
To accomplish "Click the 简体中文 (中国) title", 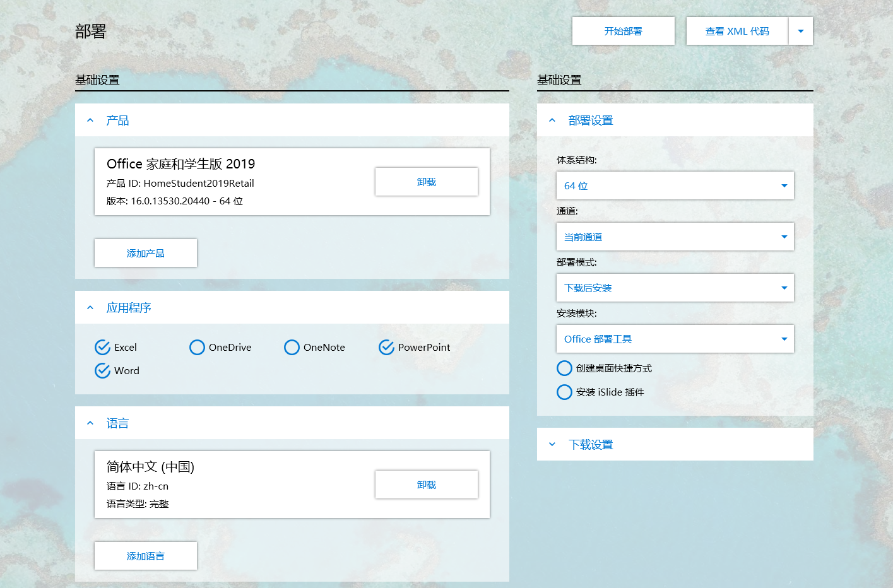I will [x=150, y=467].
